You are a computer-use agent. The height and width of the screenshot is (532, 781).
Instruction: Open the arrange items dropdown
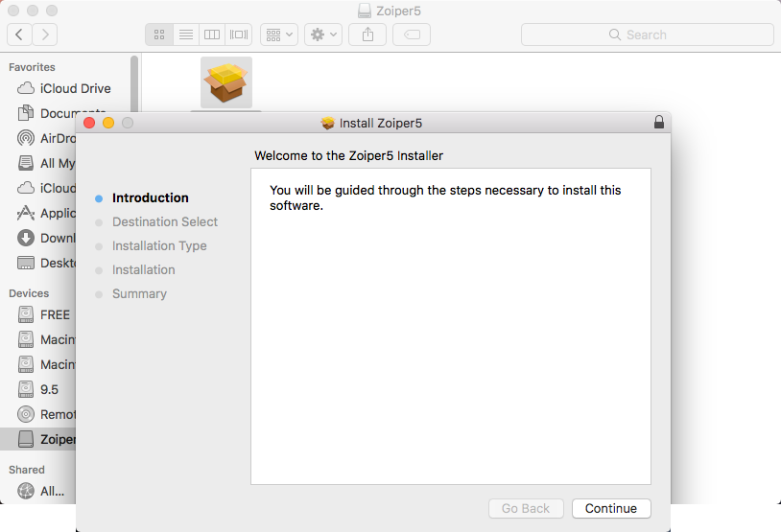(x=281, y=35)
